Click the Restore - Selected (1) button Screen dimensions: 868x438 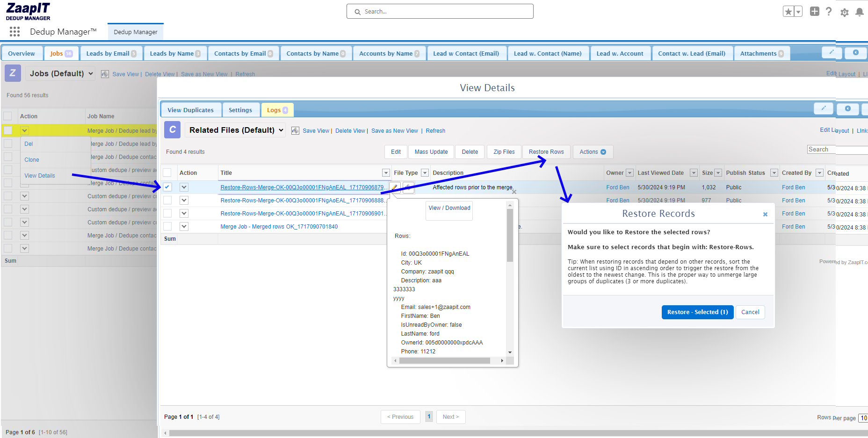(x=697, y=312)
